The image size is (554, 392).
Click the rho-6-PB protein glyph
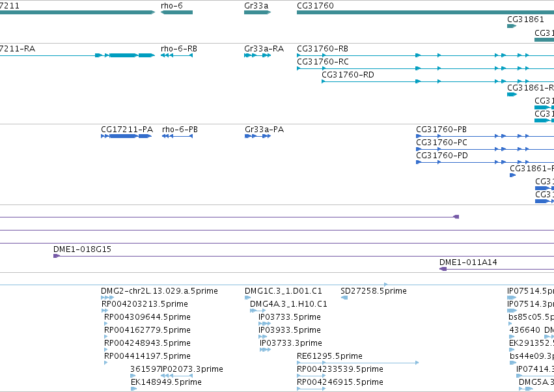[177, 136]
